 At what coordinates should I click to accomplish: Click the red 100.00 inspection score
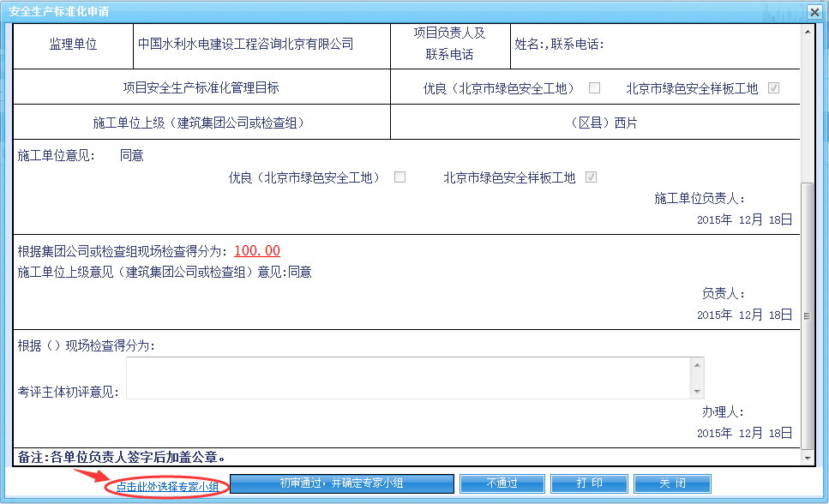(257, 251)
